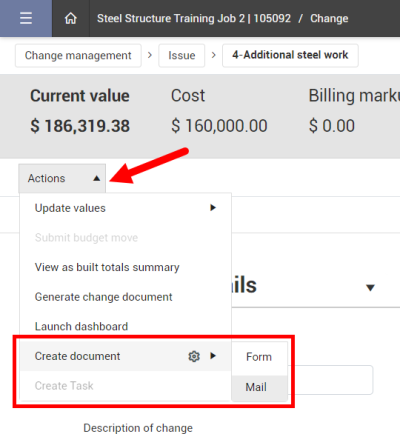This screenshot has height=434, width=400.
Task: Click 4-Additional steel work breadcrumb
Action: coord(290,55)
